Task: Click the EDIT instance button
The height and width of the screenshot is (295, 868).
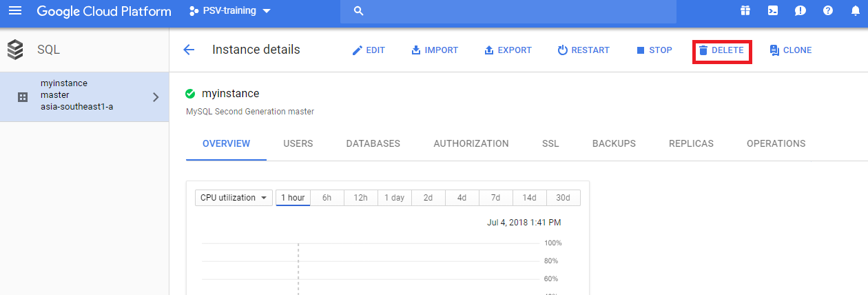Action: click(x=369, y=50)
